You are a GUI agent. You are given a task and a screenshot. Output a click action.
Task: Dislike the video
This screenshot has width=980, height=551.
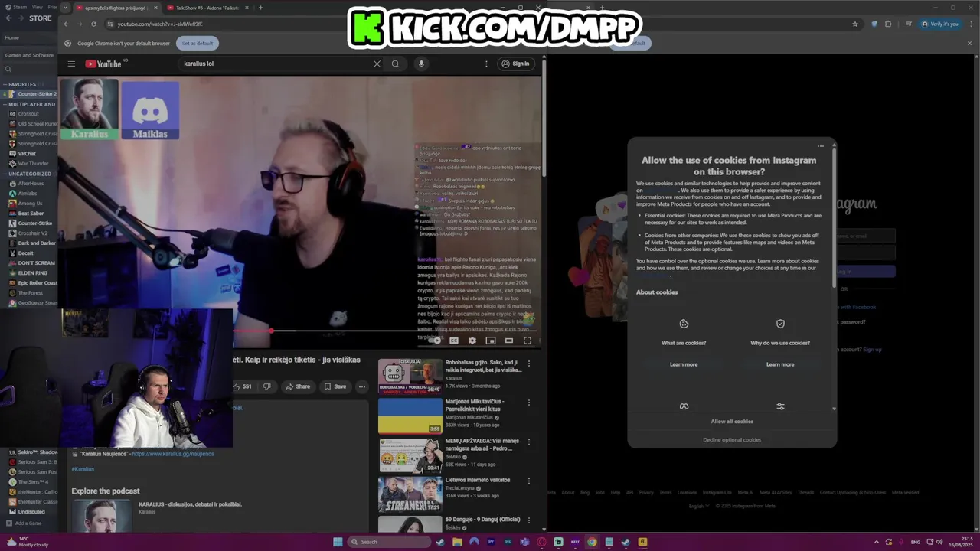click(266, 386)
